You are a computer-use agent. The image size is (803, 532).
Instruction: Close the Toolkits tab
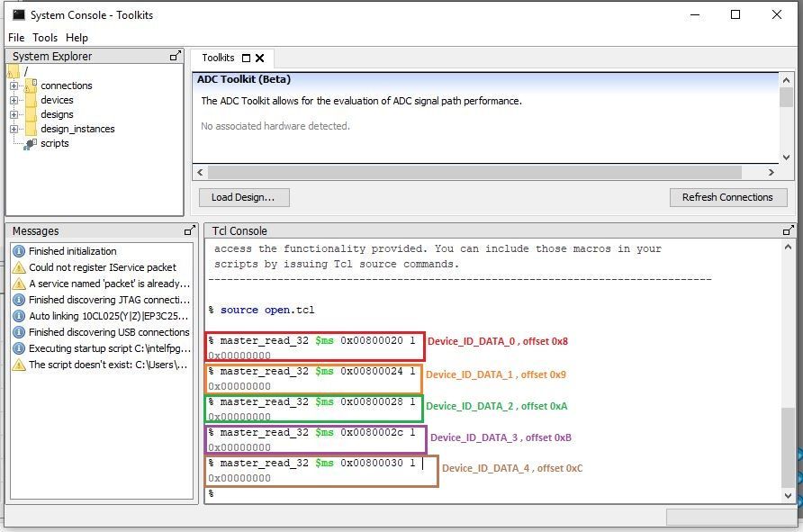(259, 58)
